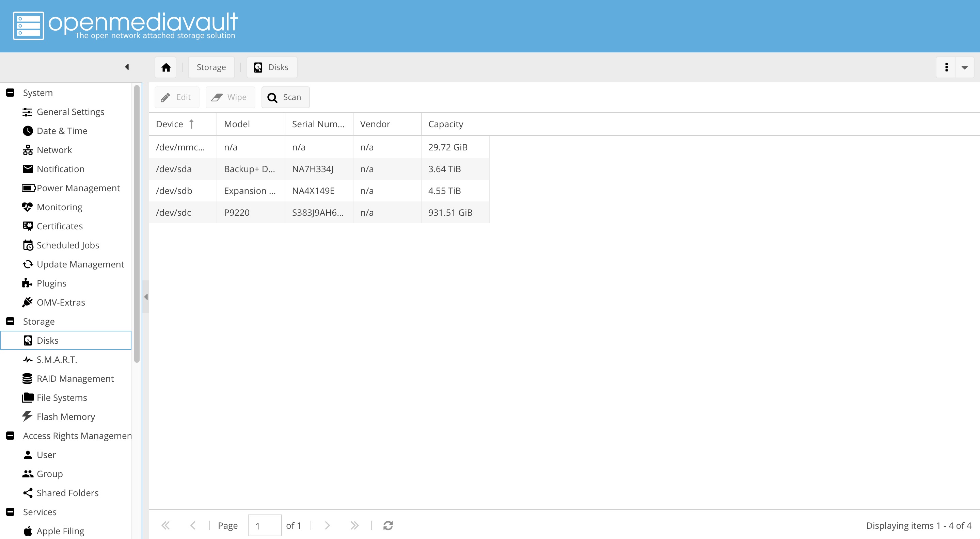Click the Scan magnifier button
980x539 pixels.
pos(285,97)
